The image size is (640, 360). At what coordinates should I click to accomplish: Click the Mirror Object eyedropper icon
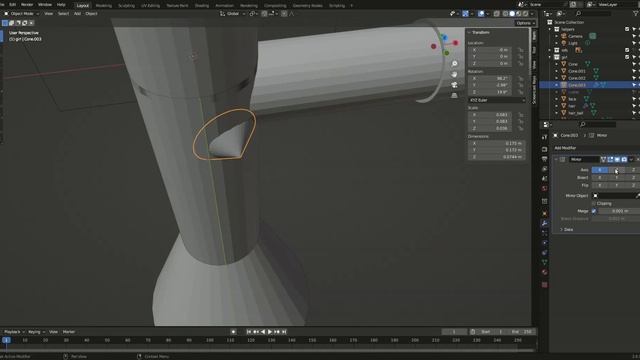click(637, 196)
